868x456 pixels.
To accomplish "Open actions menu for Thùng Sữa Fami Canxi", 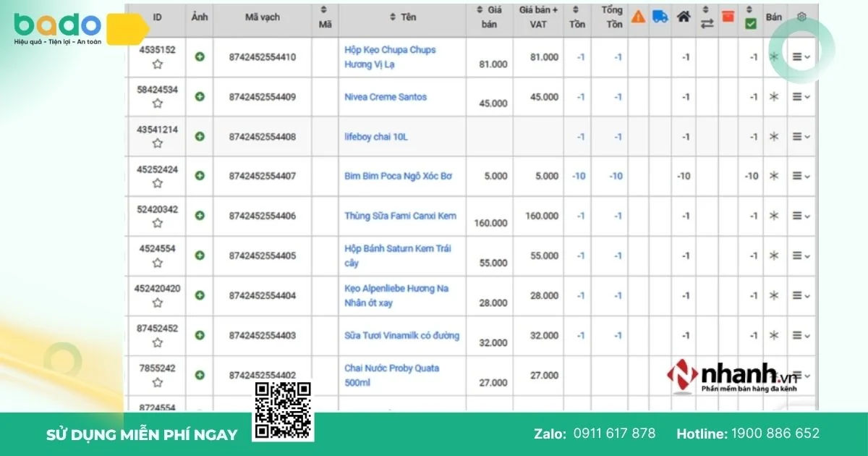I will (801, 216).
